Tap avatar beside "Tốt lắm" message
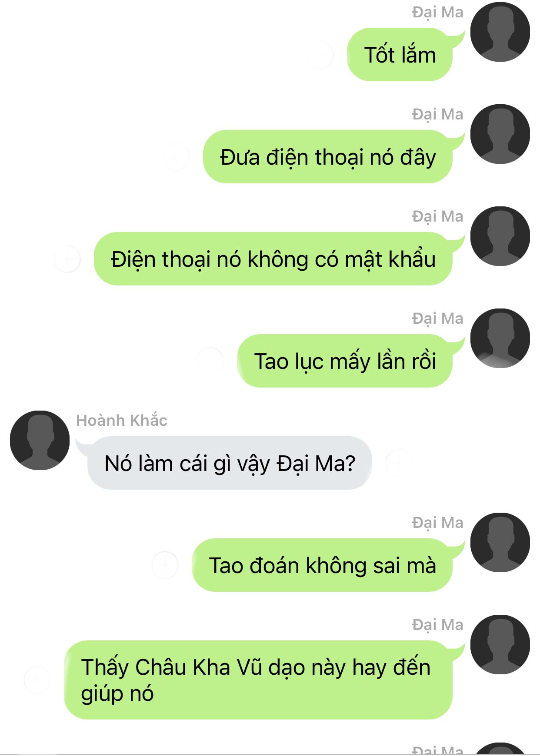Image resolution: width=540 pixels, height=756 pixels. 500,32
